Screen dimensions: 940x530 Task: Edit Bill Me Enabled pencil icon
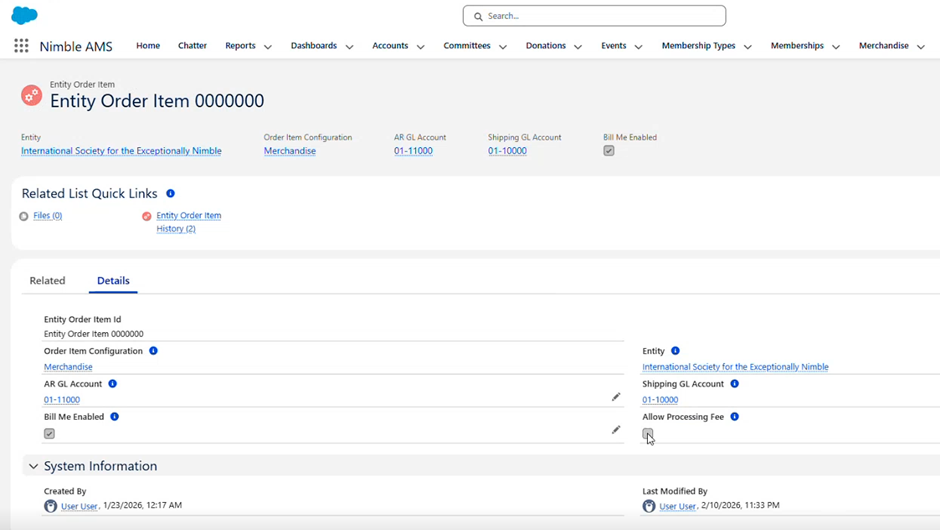(x=616, y=430)
